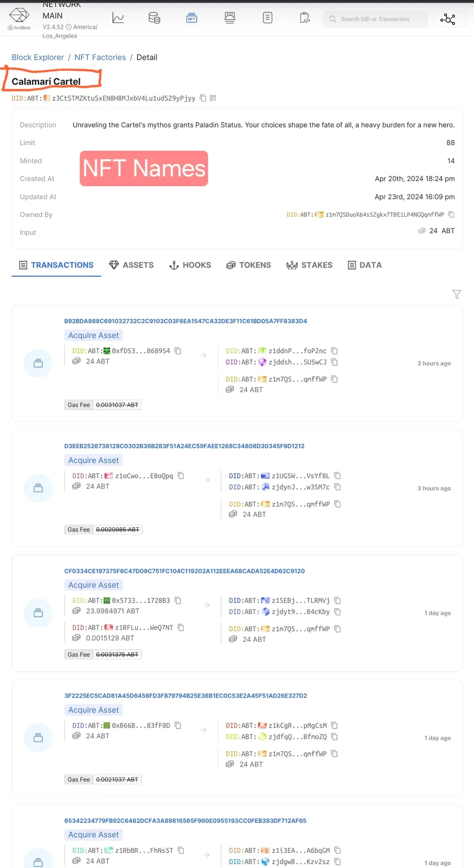Copy address 0xB66B...83fF0D
The width and height of the screenshot is (474, 868).
[x=178, y=725]
